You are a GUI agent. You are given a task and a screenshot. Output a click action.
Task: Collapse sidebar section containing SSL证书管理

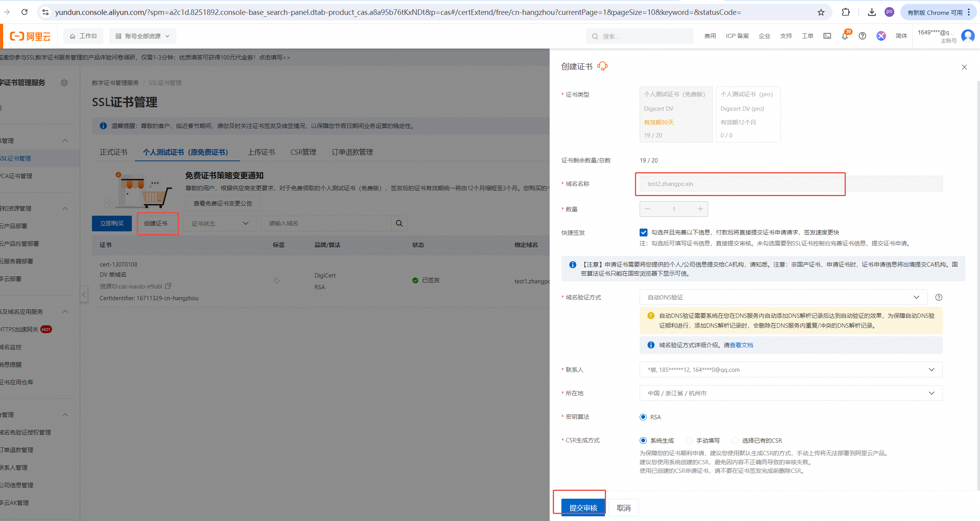click(65, 141)
